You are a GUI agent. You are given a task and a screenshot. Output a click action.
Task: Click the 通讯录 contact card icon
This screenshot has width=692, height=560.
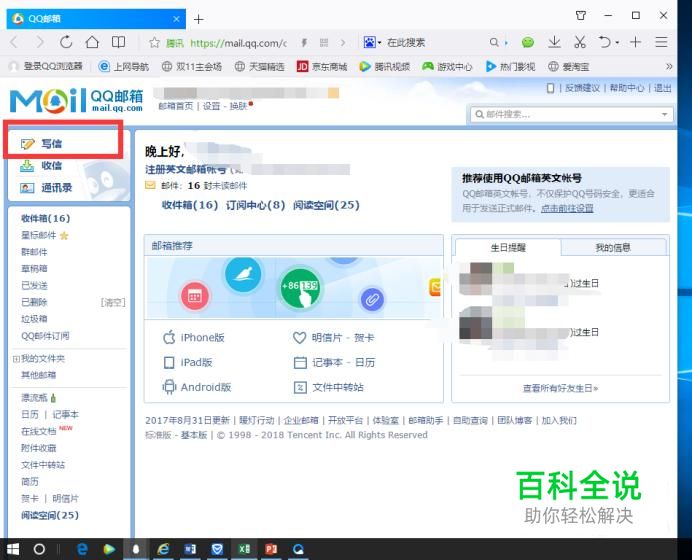(x=27, y=188)
